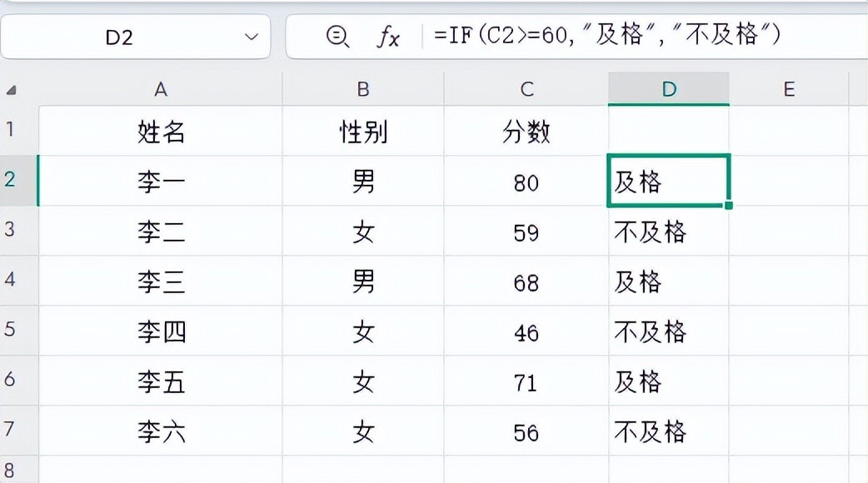The width and height of the screenshot is (868, 483).
Task: Expand the Name Box dropdown arrow
Action: coord(252,37)
